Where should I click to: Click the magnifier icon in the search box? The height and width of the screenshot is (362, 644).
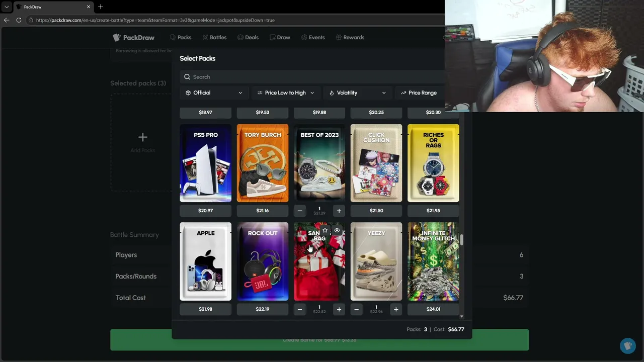pyautogui.click(x=187, y=77)
